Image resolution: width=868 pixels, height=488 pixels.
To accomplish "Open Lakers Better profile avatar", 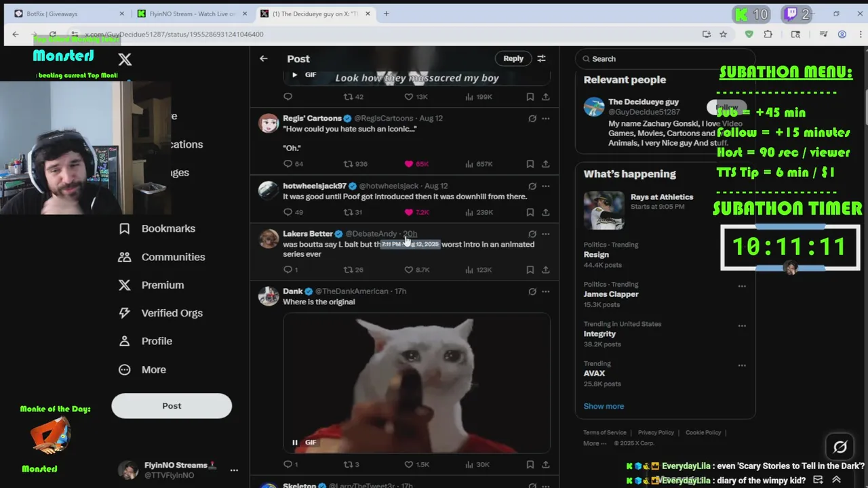I will pyautogui.click(x=269, y=239).
